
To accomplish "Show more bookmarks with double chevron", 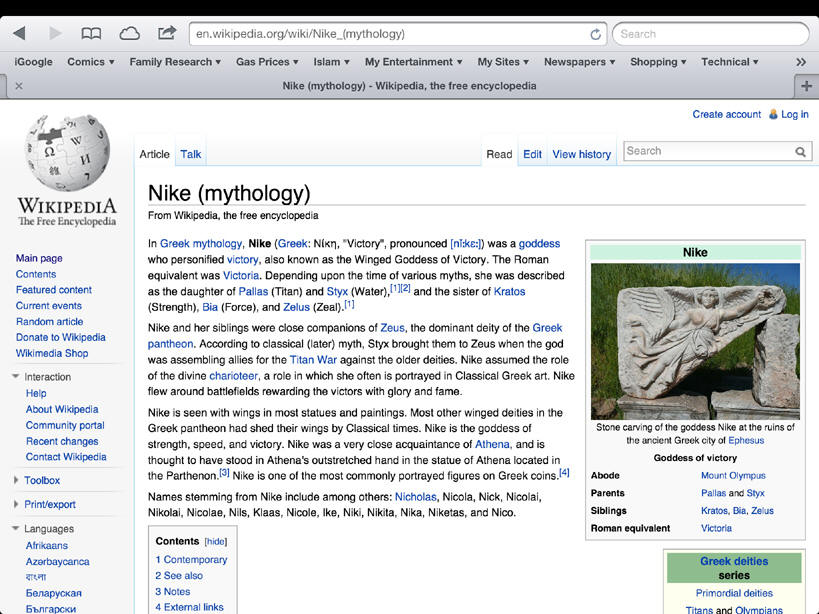I will coord(801,62).
